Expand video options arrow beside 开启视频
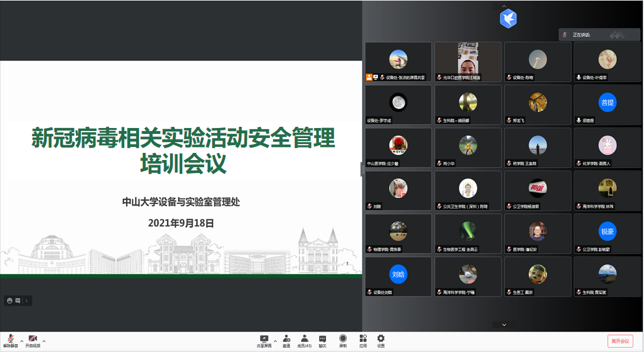Screen dimensions: 644x352 coord(44,341)
